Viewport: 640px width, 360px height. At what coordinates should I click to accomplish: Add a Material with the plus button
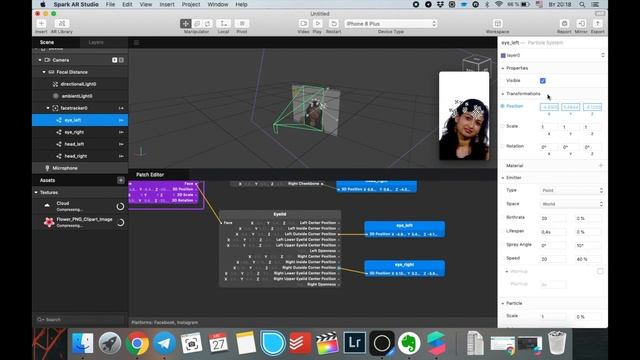tap(601, 166)
